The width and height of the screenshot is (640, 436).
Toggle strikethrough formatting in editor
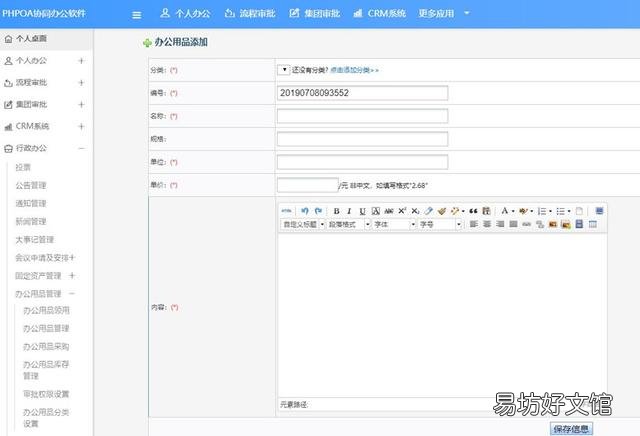389,211
